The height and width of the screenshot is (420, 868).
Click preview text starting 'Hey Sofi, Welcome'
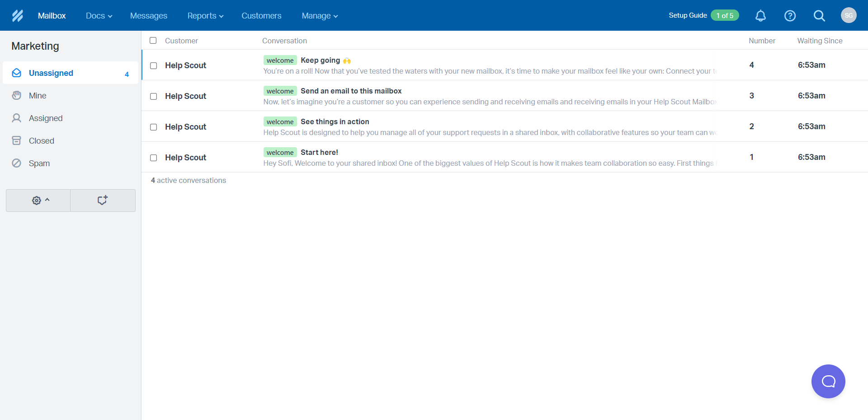coord(490,163)
